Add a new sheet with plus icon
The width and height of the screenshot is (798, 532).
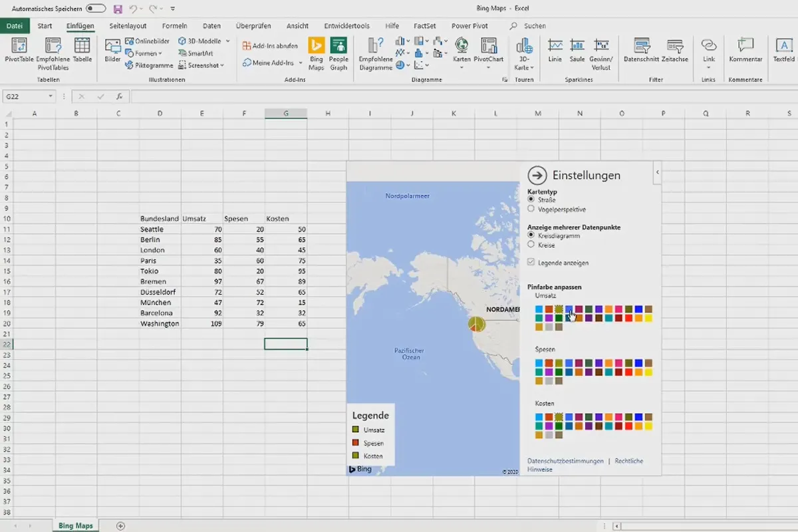(120, 526)
